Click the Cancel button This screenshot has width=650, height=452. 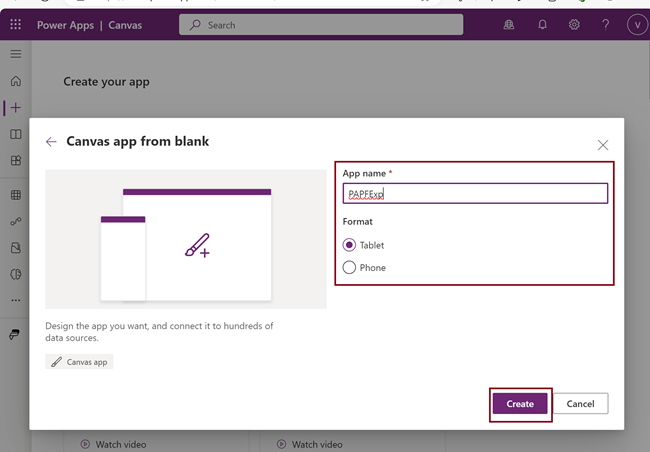click(x=580, y=403)
